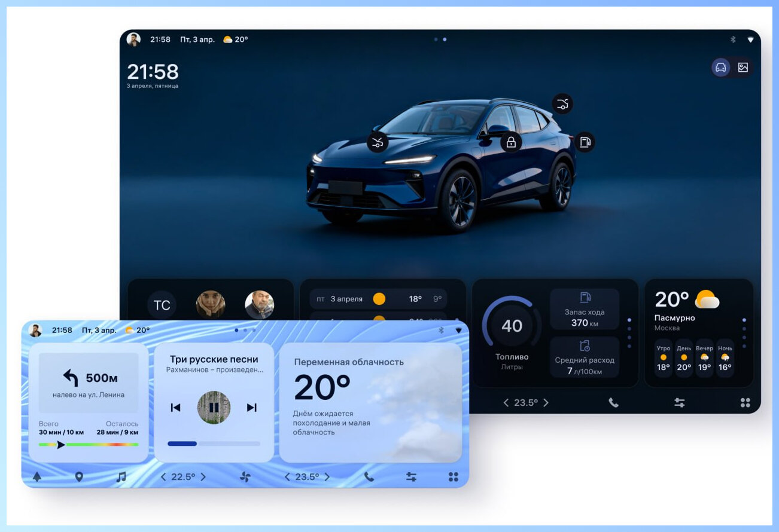Click the route traffic progress bar
The image size is (779, 532).
[x=89, y=445]
